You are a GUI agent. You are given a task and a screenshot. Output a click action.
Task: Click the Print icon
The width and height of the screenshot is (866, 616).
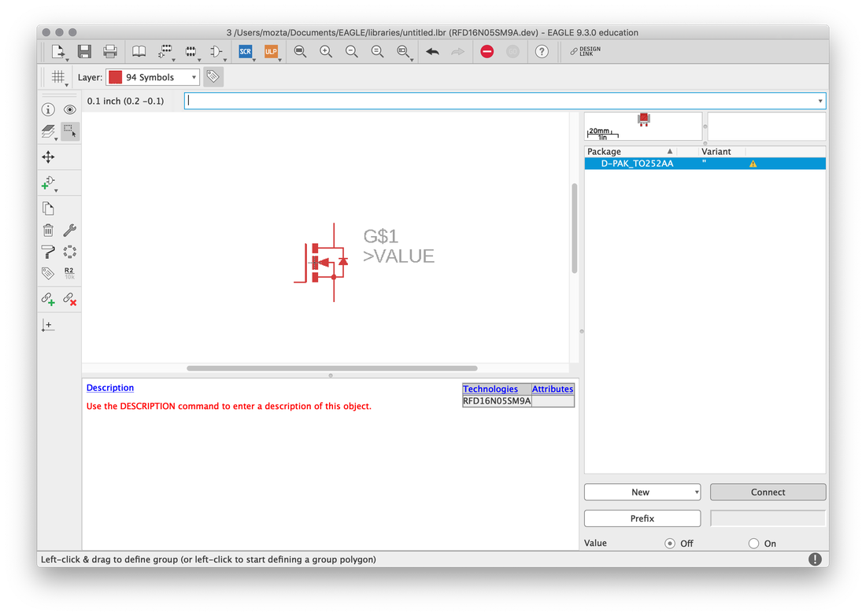tap(110, 52)
